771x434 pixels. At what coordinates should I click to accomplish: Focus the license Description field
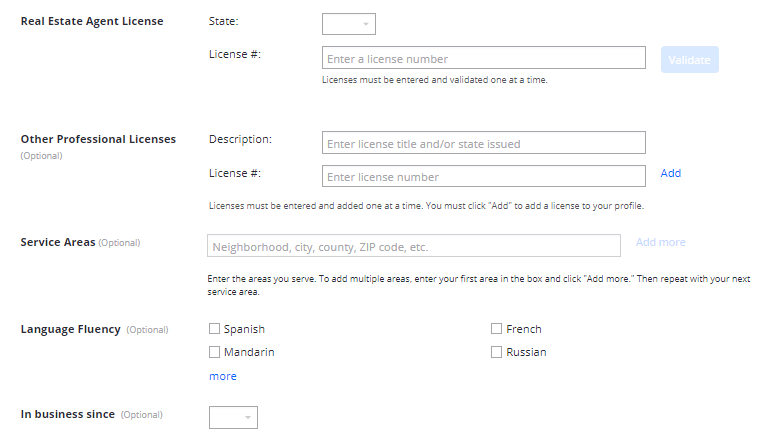(x=484, y=143)
